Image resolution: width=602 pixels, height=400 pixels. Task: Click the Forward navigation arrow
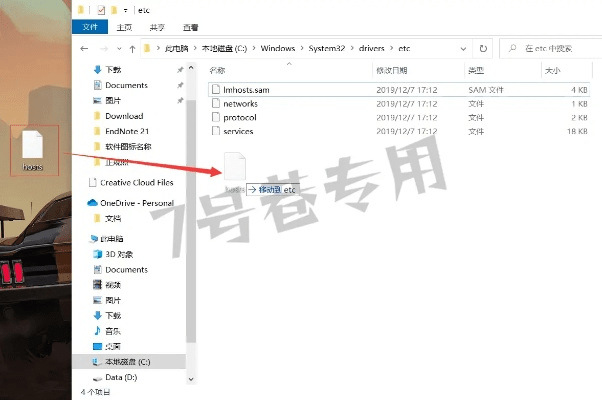pos(103,48)
